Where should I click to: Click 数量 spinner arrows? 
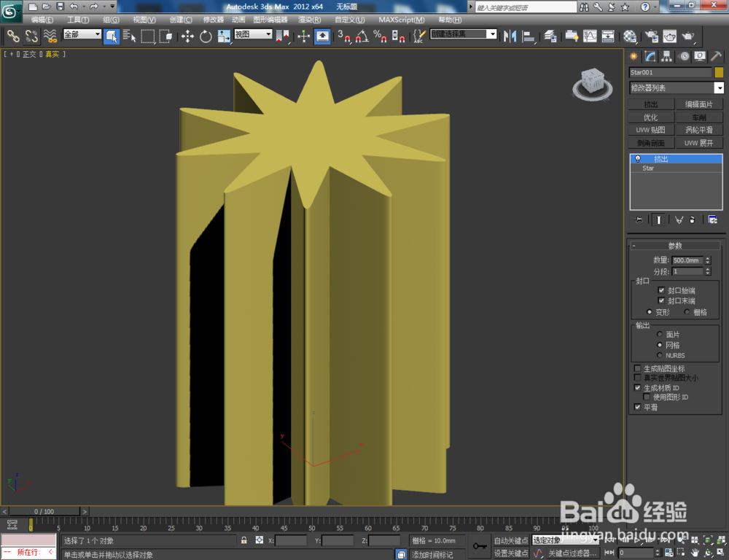(708, 260)
